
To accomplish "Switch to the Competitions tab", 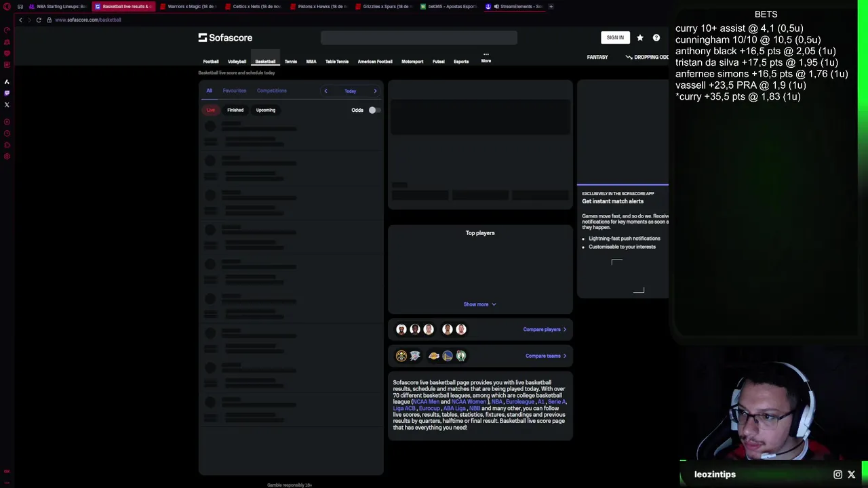I will click(x=271, y=91).
